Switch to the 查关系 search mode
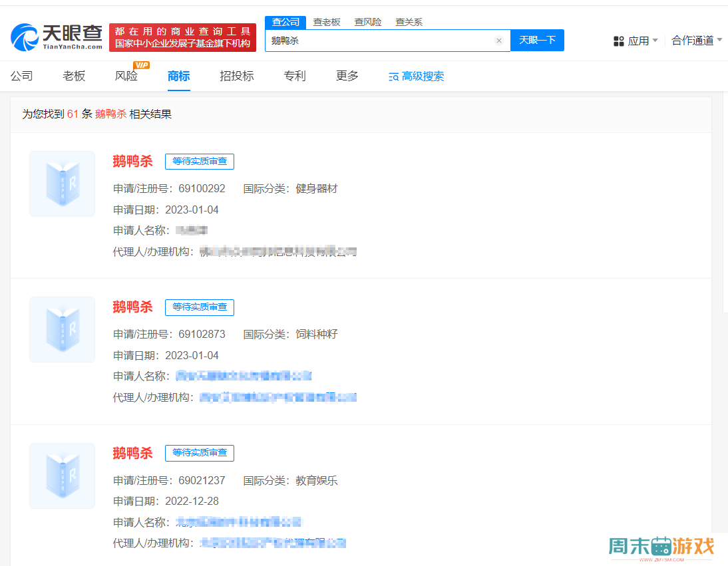 click(x=409, y=22)
